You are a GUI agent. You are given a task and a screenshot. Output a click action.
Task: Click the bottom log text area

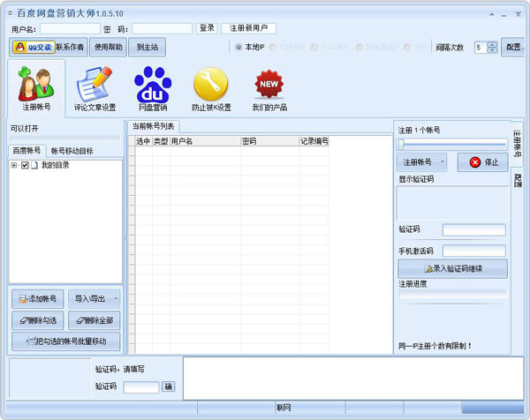coord(353,379)
